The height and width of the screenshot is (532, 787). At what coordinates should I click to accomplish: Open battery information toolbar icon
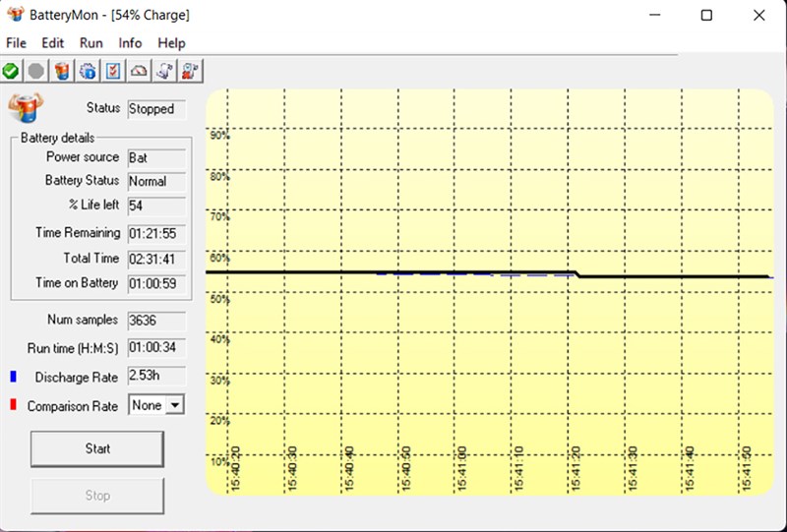point(62,71)
